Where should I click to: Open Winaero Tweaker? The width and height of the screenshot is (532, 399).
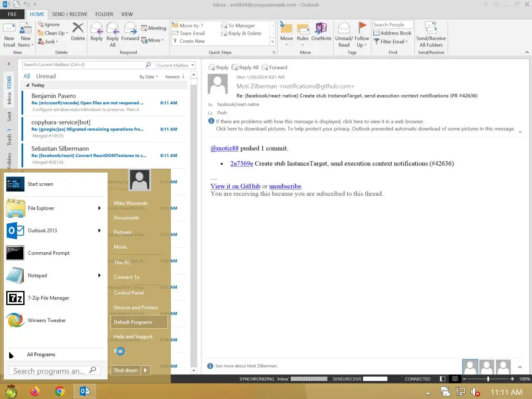click(x=56, y=320)
